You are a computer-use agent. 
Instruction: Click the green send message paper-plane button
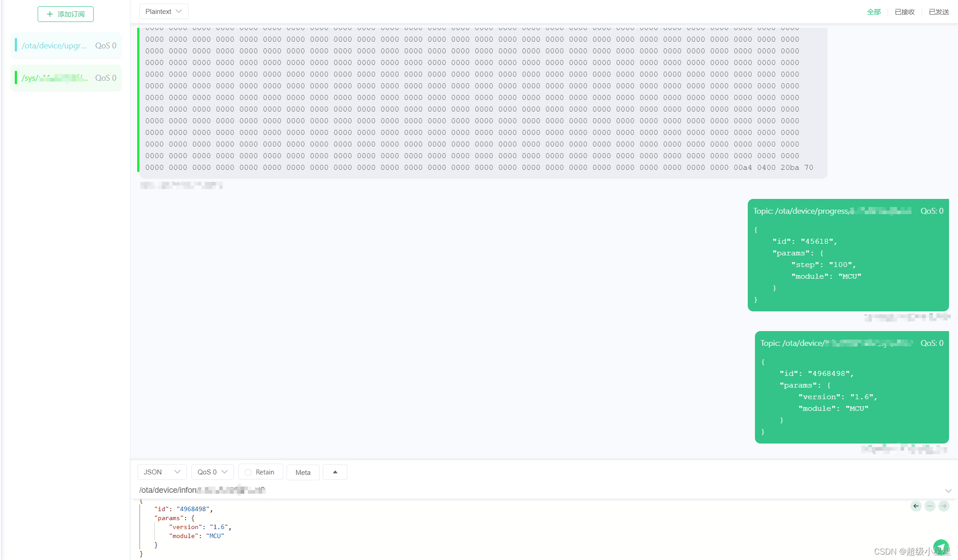pyautogui.click(x=941, y=546)
